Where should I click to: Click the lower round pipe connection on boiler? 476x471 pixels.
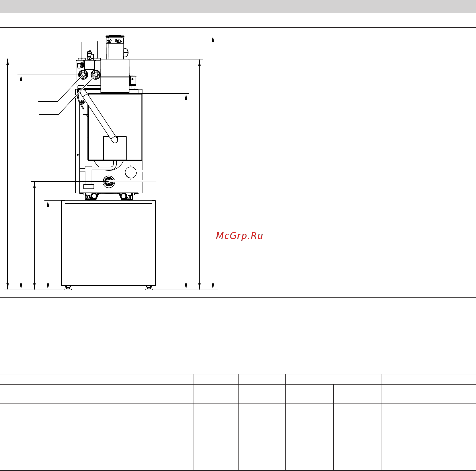tap(109, 182)
